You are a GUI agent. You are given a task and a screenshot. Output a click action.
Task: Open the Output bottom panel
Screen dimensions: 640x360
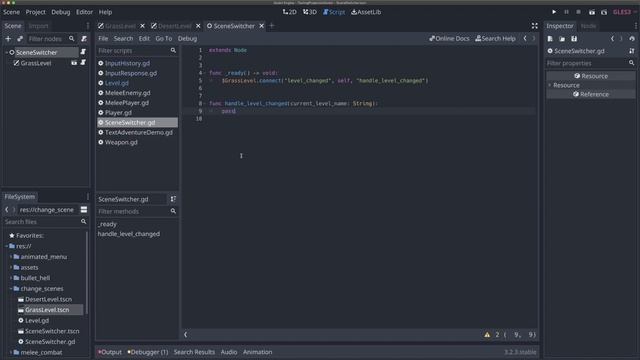pos(110,352)
